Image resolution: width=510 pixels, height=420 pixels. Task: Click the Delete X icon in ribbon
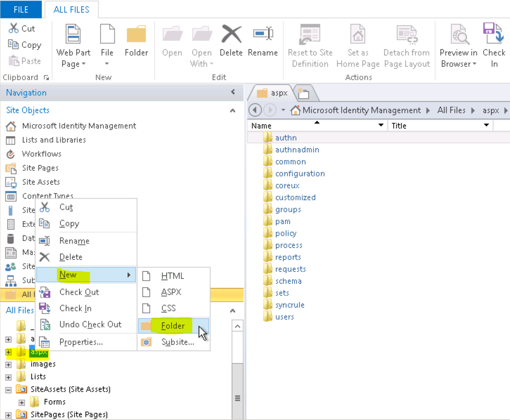pyautogui.click(x=231, y=34)
